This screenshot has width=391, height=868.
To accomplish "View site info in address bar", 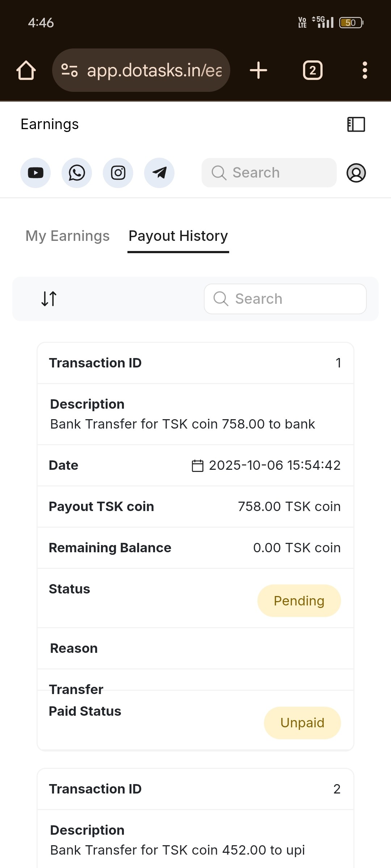I will tap(70, 70).
